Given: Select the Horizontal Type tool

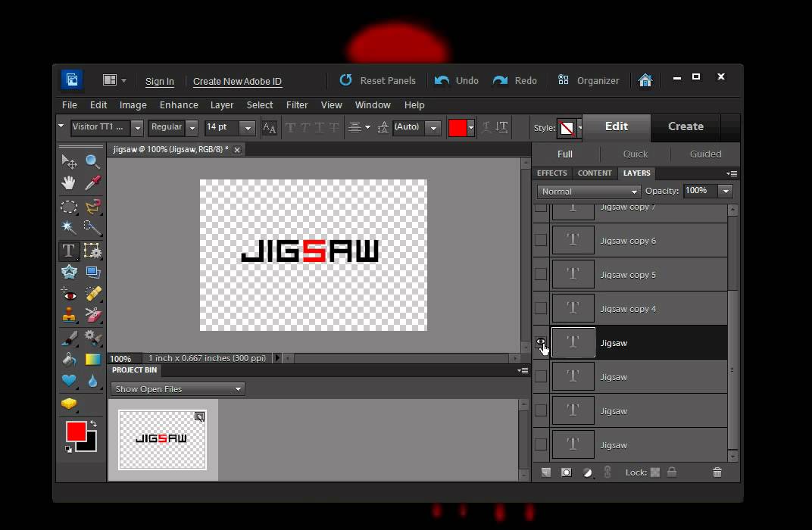Looking at the screenshot, I should click(68, 251).
